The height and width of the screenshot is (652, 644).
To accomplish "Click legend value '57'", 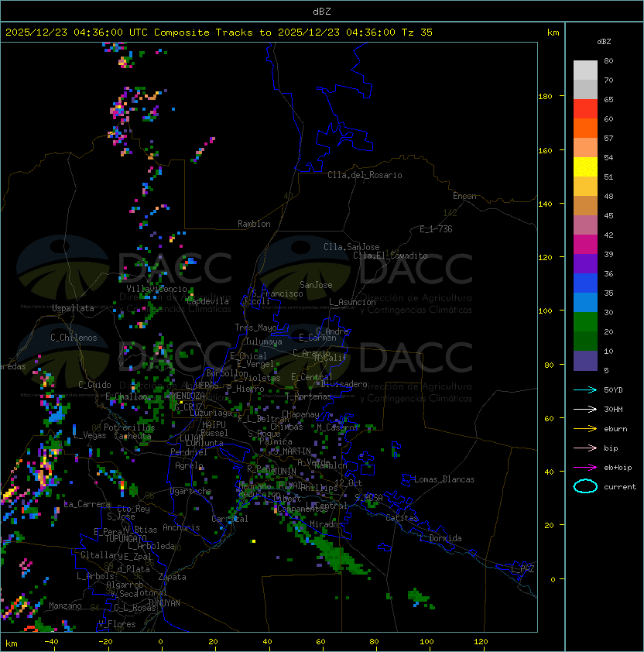I will 608,138.
